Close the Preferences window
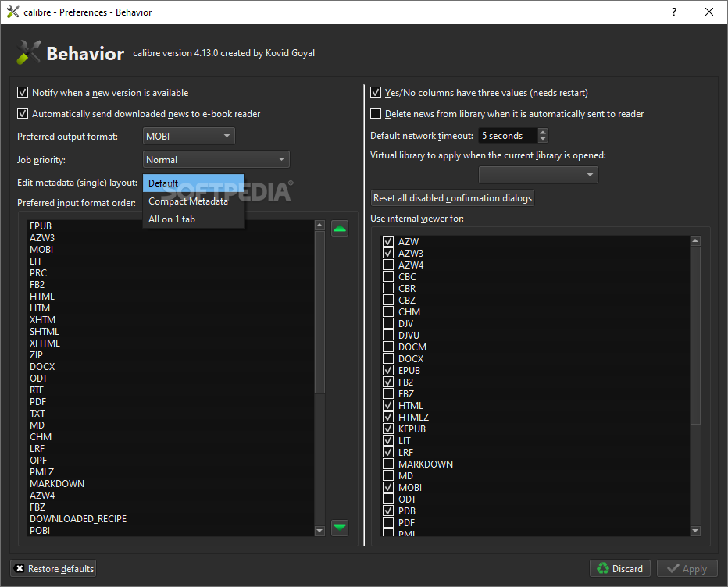The image size is (728, 587). coord(709,12)
